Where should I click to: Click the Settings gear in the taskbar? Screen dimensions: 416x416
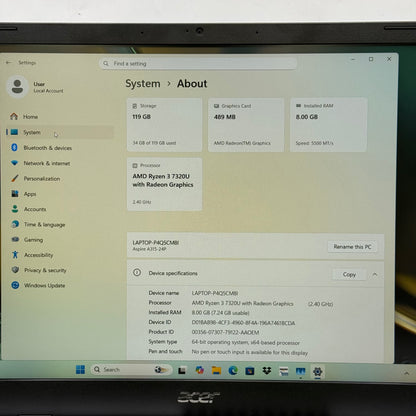317,371
